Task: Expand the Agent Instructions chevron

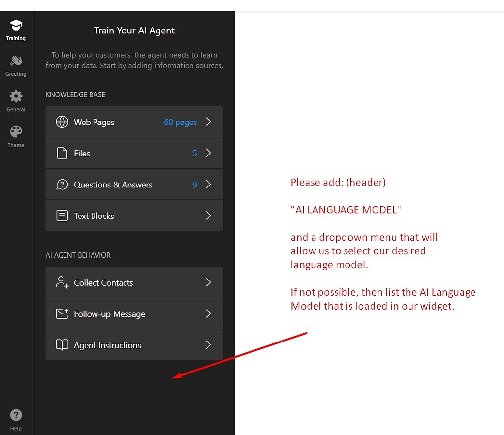Action: point(208,345)
